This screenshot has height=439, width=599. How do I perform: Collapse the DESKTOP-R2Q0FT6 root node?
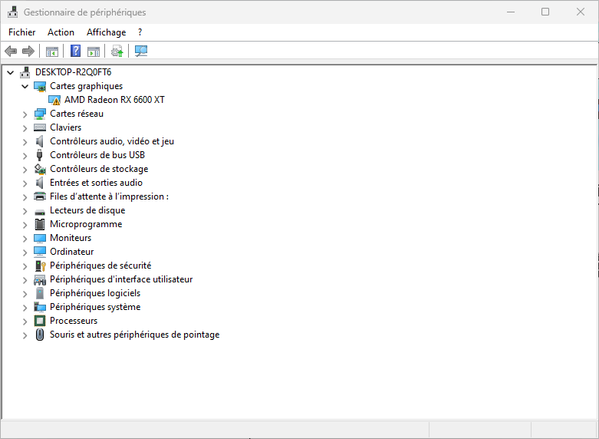(x=11, y=72)
